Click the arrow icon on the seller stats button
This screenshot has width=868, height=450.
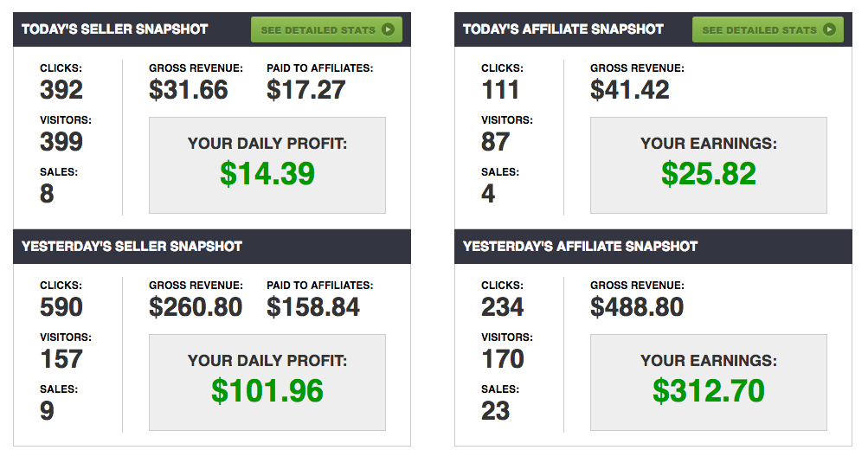click(x=388, y=29)
